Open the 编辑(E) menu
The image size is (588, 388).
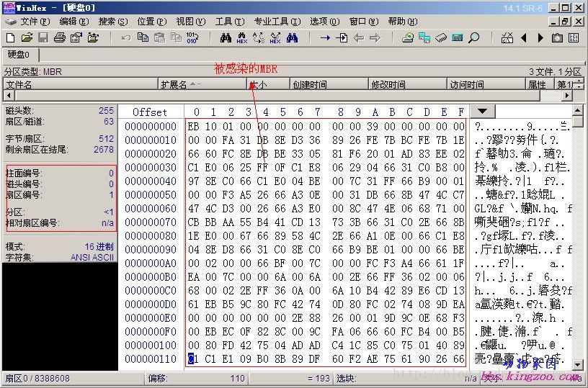pos(74,22)
